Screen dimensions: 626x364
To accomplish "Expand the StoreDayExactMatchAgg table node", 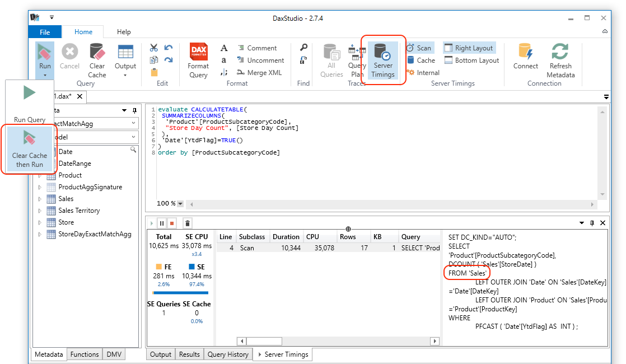I will pos(40,234).
